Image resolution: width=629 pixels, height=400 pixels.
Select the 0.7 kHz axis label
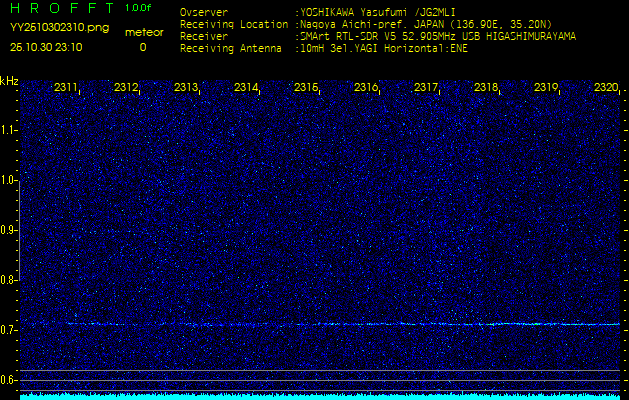tap(9, 330)
